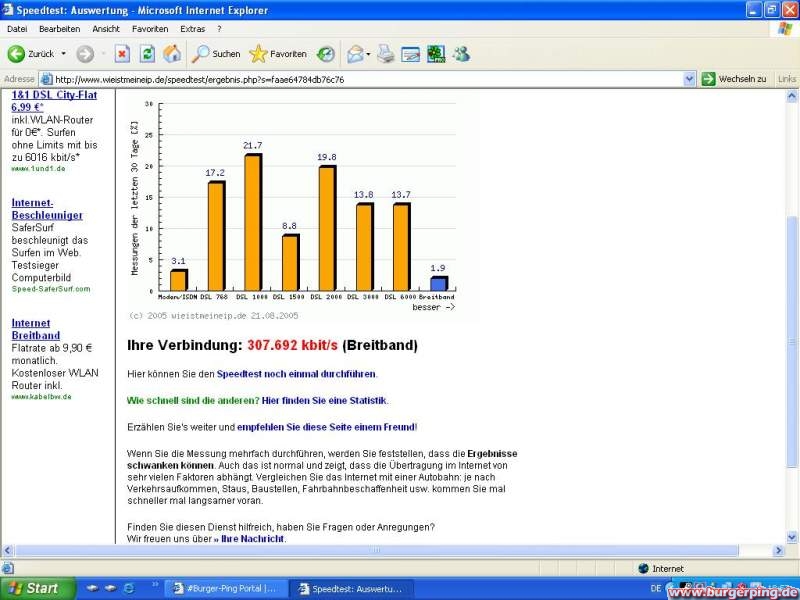Follow the 'Speedtest noch einmal durchführen' link
This screenshot has width=800, height=600.
(296, 374)
